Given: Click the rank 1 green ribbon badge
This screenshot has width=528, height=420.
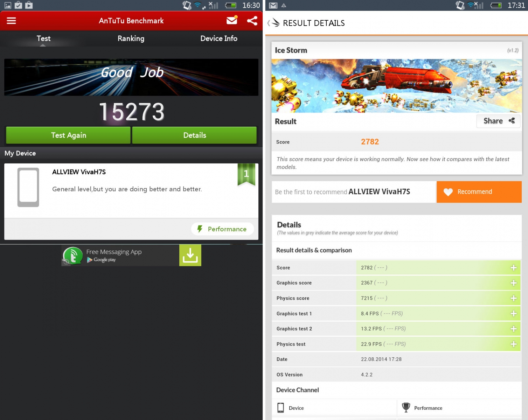Looking at the screenshot, I should (x=246, y=174).
